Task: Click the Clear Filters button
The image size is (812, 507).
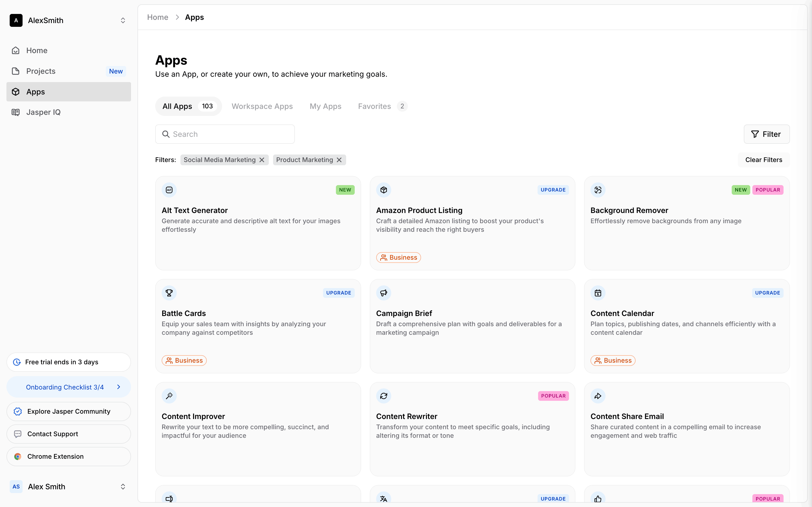Action: point(763,160)
